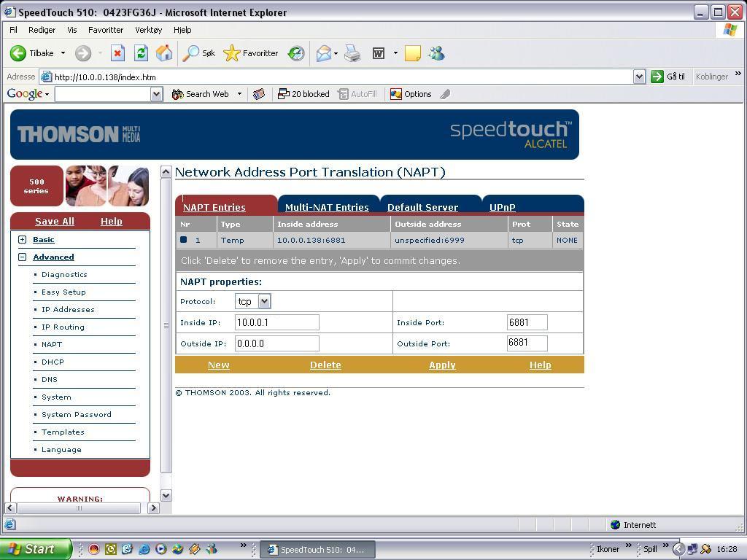The image size is (747, 560).
Task: Switch to the Multi-NAT Entries tab
Action: (327, 207)
